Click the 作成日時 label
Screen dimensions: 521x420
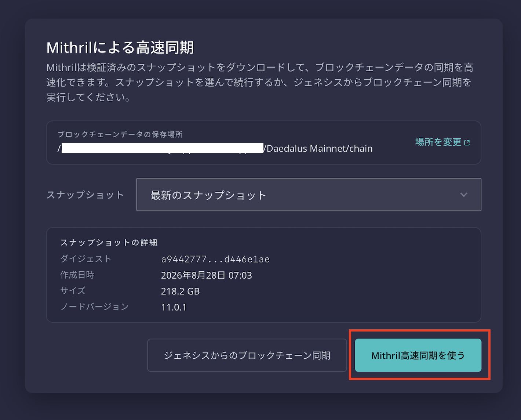click(x=77, y=275)
